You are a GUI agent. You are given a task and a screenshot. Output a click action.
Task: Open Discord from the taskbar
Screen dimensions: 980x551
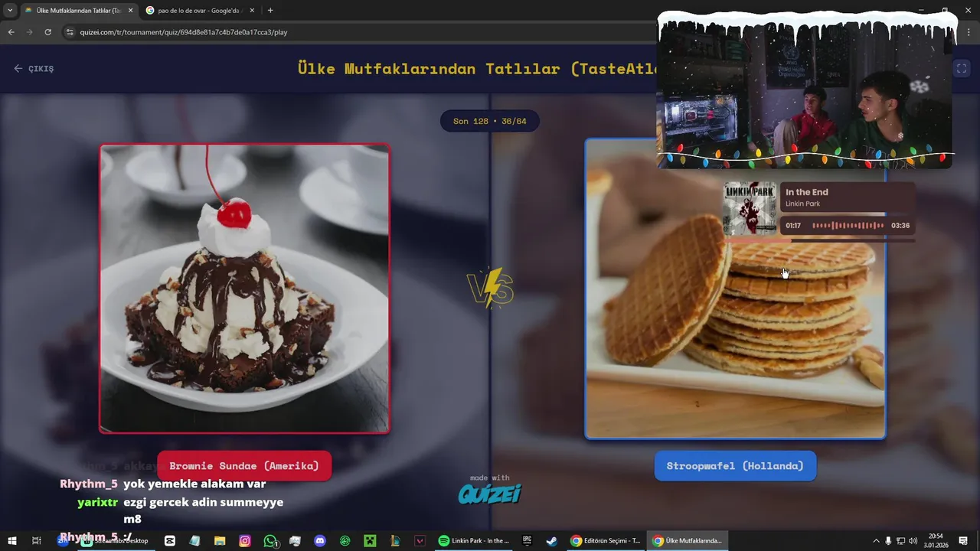pos(320,540)
